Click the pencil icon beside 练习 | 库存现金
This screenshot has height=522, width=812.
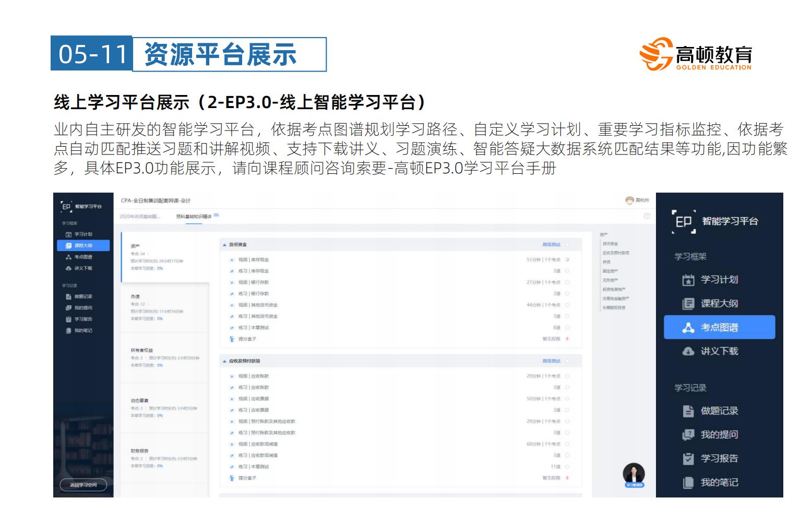pos(232,271)
